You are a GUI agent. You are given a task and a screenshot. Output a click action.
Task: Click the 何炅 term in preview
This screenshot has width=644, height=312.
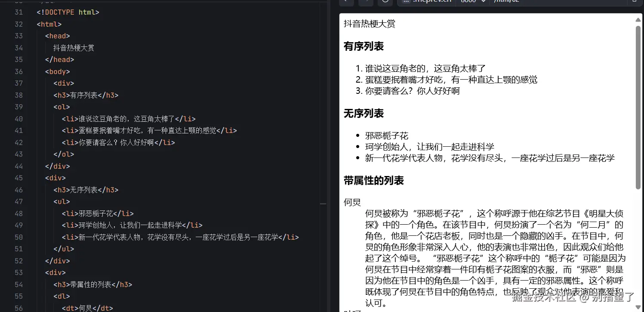pos(352,202)
